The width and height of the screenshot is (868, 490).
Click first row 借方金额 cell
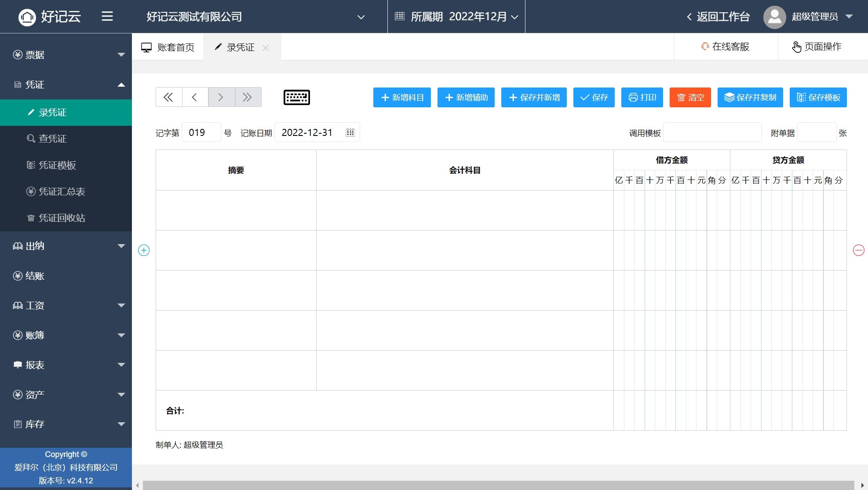tap(672, 210)
